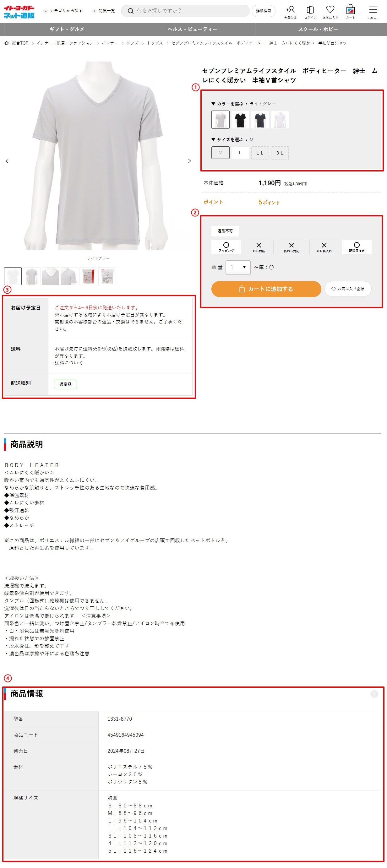Type in the product search field

click(x=189, y=11)
